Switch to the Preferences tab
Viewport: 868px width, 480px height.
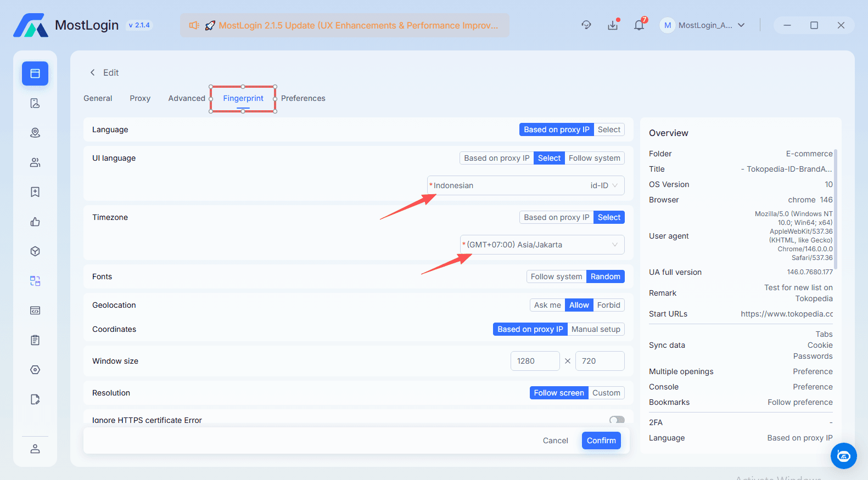(303, 98)
